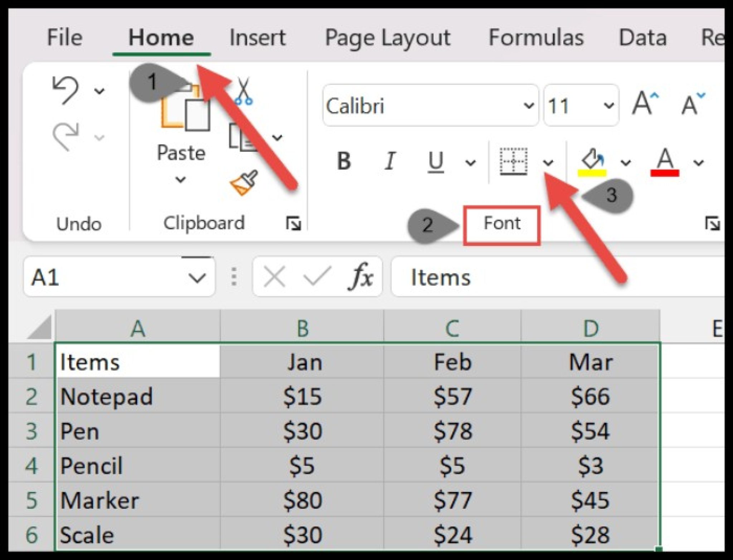Open the Clipboard dialog box launcher
Image resolution: width=733 pixels, height=560 pixels.
pos(294,223)
